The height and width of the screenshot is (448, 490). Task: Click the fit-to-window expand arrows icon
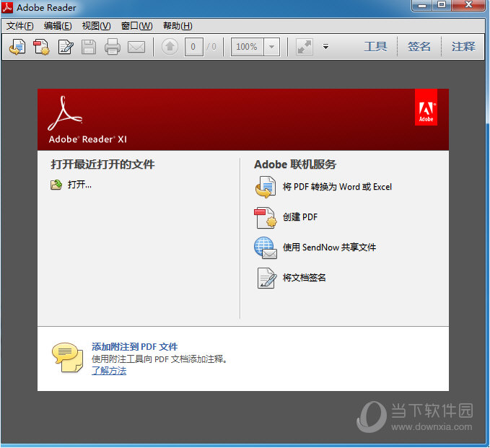(x=305, y=47)
